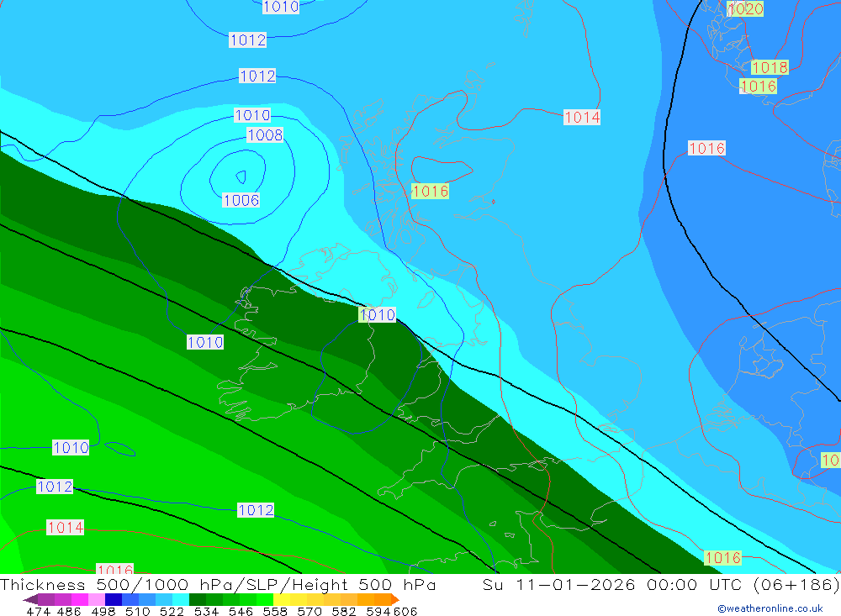Image resolution: width=841 pixels, height=616 pixels.
Task: Select the cyan legend swatch before dark green
Action: (181, 599)
